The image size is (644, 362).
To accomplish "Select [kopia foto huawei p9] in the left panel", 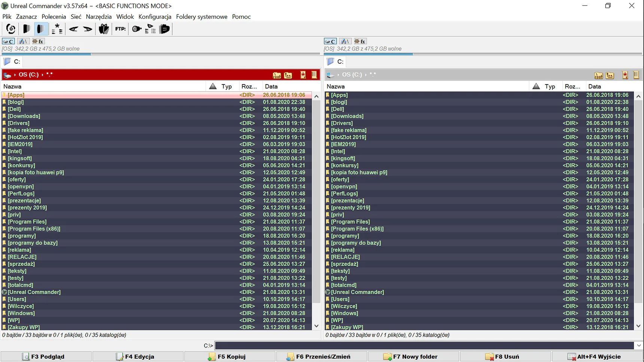I will point(157,172).
